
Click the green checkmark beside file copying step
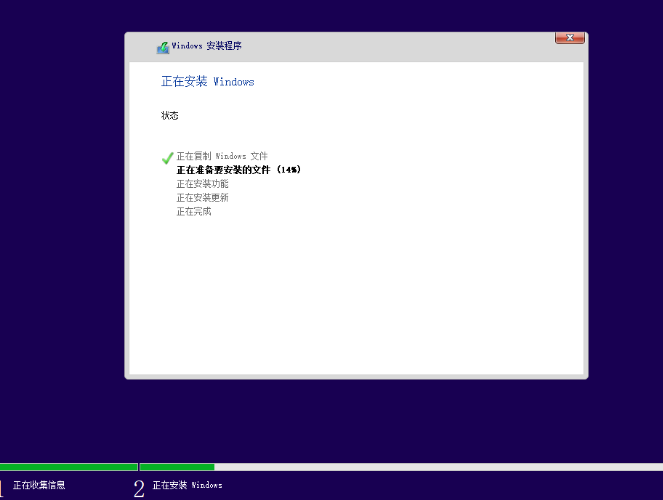point(167,157)
